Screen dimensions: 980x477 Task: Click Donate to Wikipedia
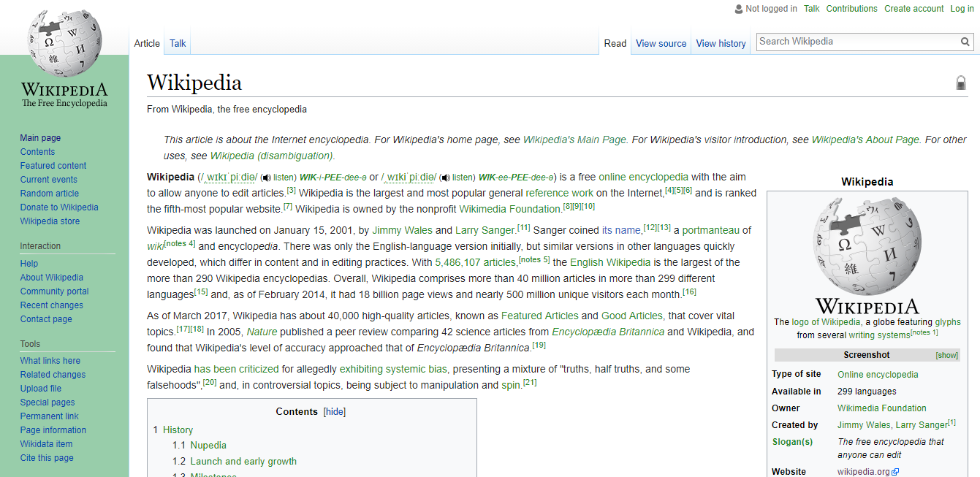click(x=59, y=207)
